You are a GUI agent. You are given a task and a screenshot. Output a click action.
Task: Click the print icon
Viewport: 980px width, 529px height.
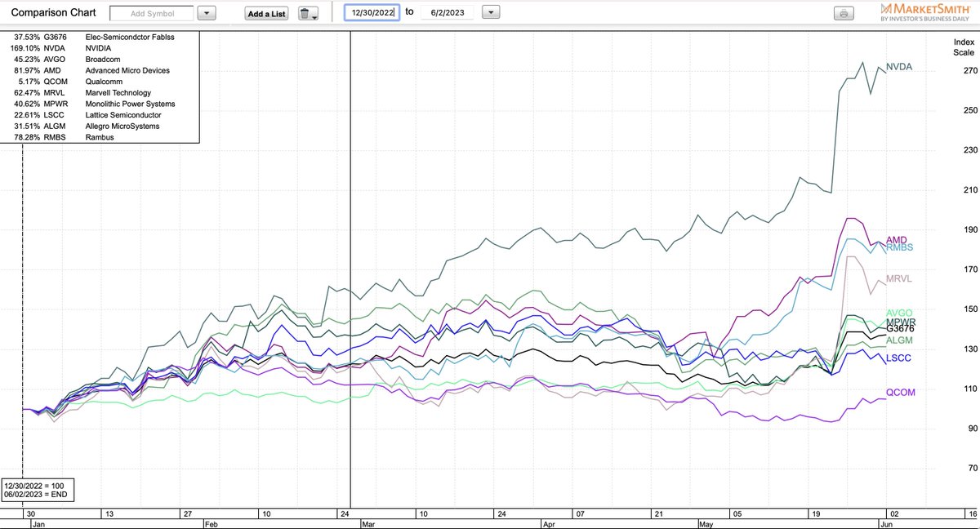point(844,14)
